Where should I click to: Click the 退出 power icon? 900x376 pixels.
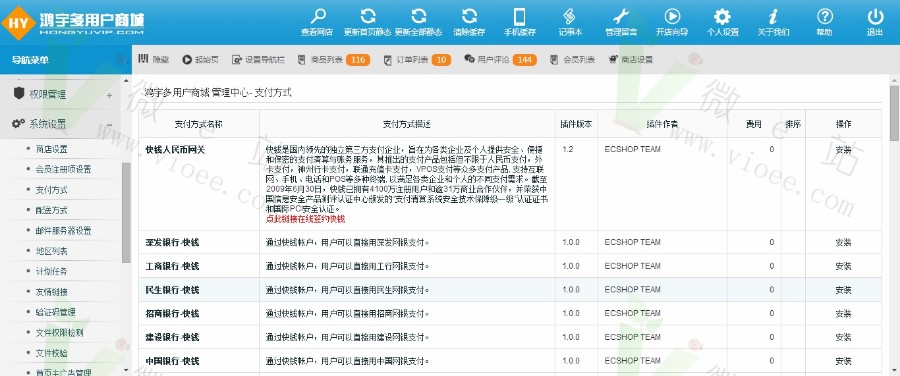click(x=875, y=16)
